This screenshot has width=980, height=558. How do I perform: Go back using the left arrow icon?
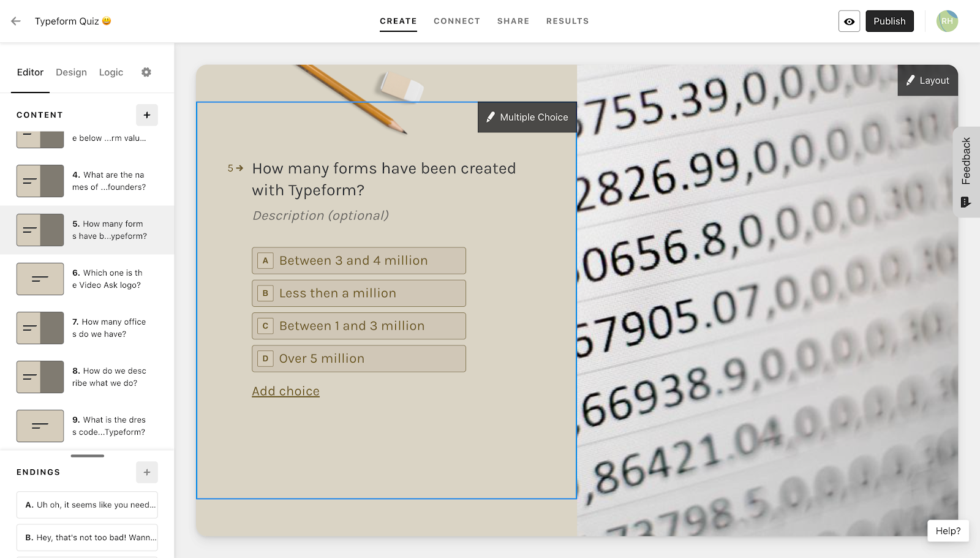[16, 21]
